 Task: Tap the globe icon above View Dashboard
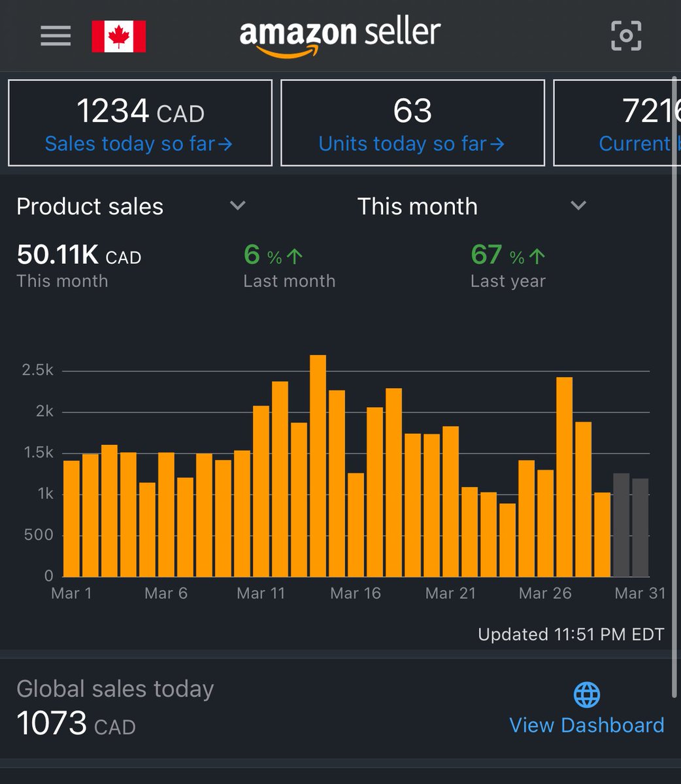click(x=586, y=695)
